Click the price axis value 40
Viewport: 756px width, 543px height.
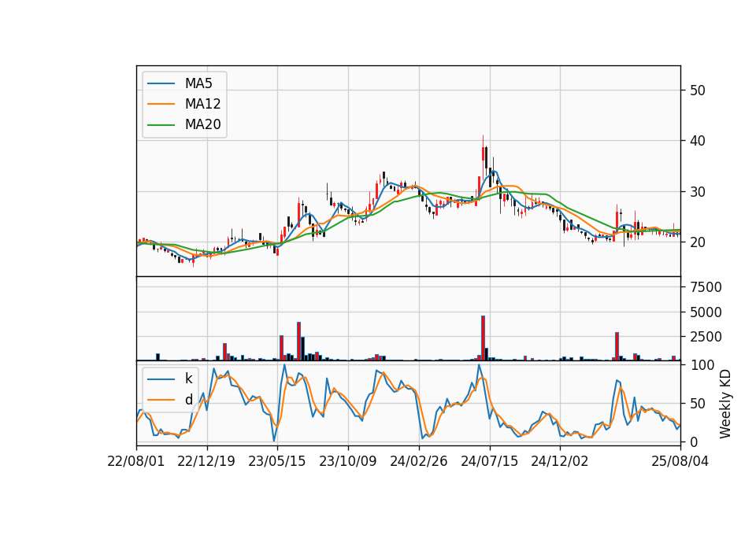697,141
